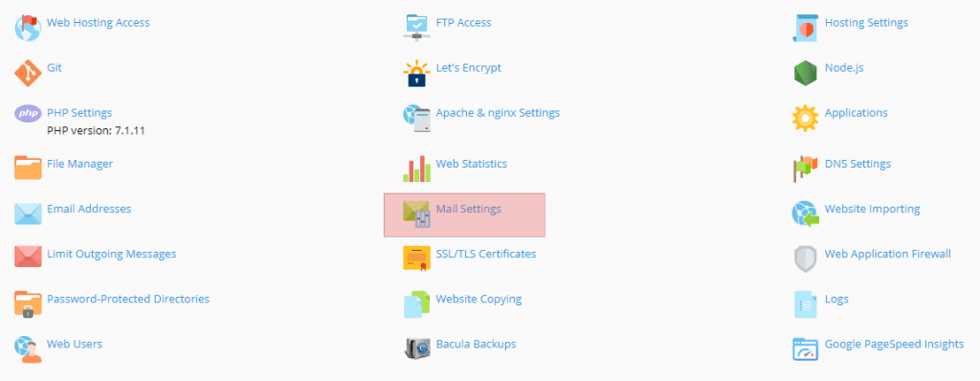Open the Git orange diamond icon
980x381 pixels.
28,73
